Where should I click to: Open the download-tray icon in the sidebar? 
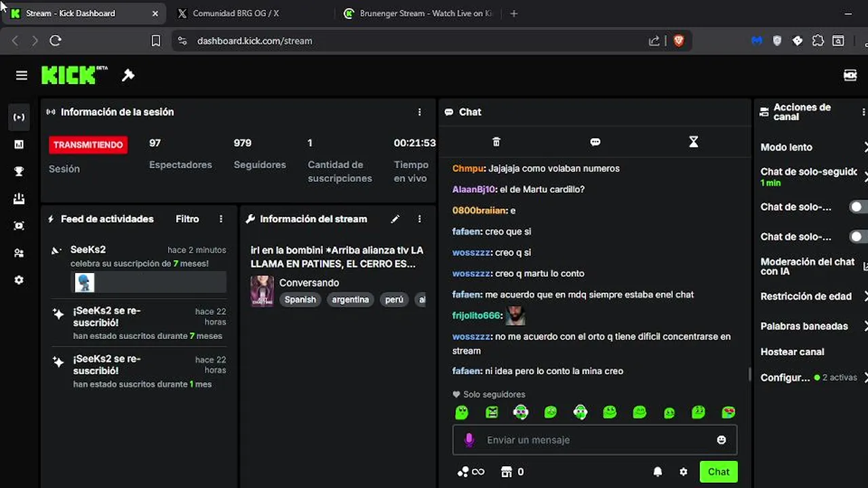pos(19,199)
